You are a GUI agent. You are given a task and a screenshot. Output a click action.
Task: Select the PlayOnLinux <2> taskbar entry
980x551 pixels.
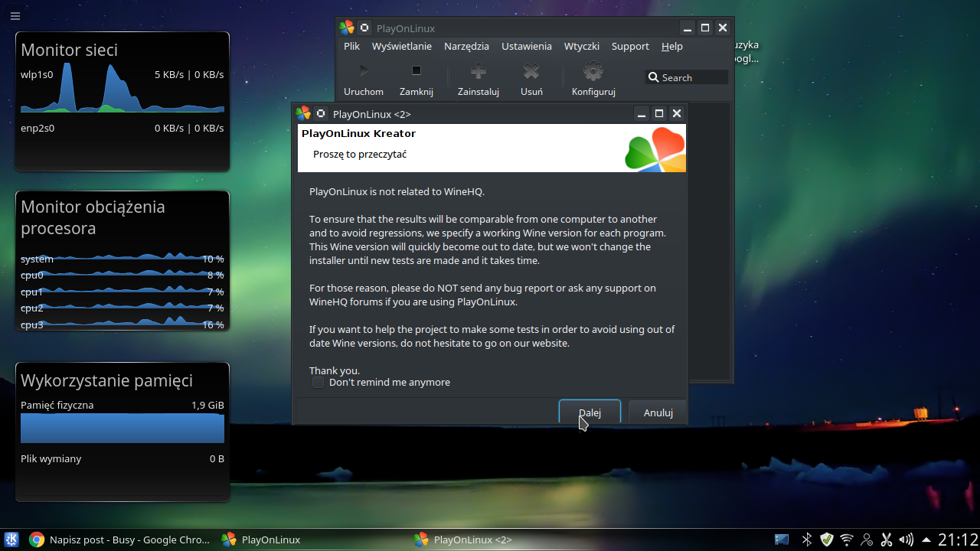pyautogui.click(x=505, y=540)
